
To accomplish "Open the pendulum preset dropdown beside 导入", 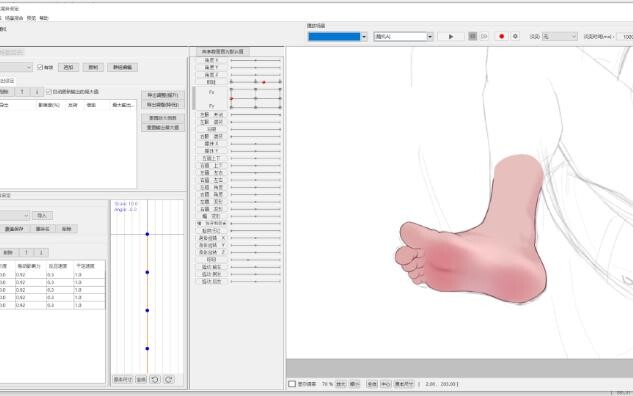I will [15, 216].
